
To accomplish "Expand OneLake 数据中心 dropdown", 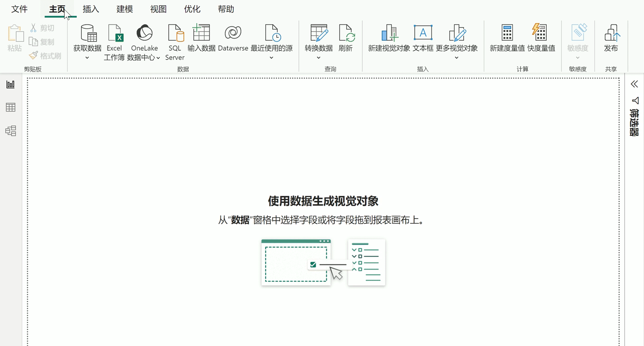I will (x=158, y=58).
